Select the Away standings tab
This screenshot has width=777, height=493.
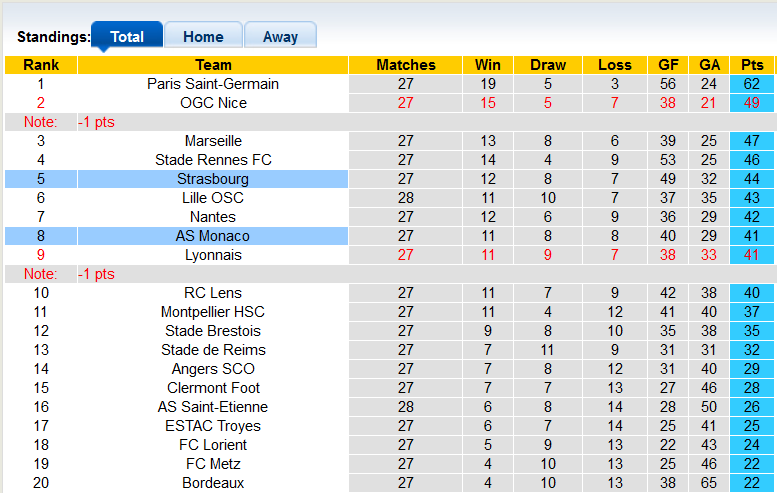[x=280, y=36]
